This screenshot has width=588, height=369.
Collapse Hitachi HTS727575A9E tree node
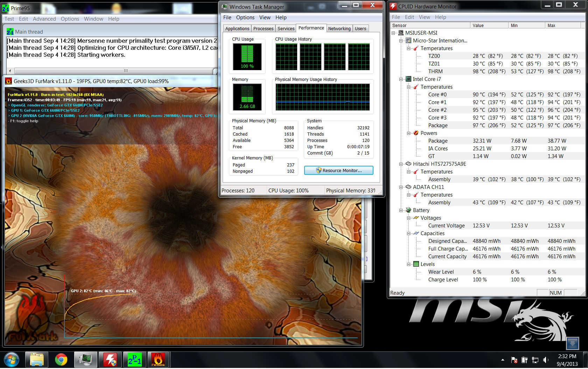click(401, 164)
